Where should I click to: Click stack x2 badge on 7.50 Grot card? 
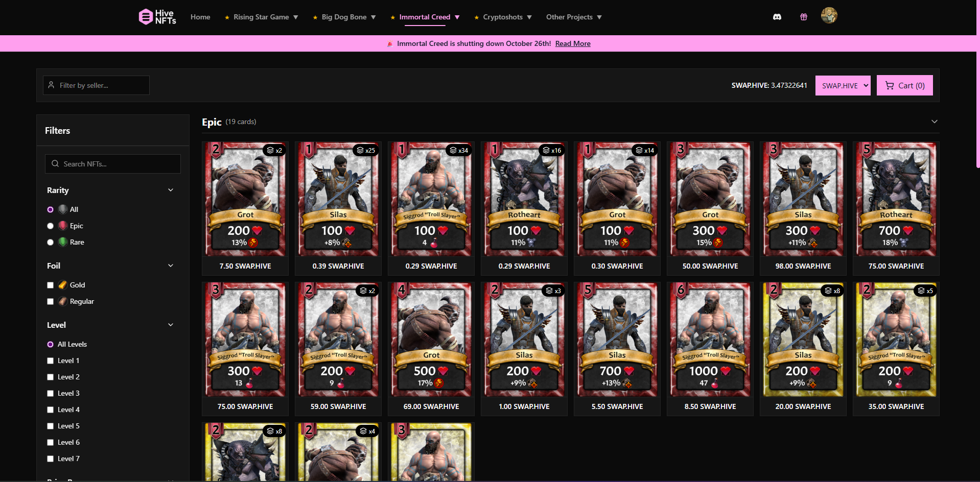(x=274, y=150)
